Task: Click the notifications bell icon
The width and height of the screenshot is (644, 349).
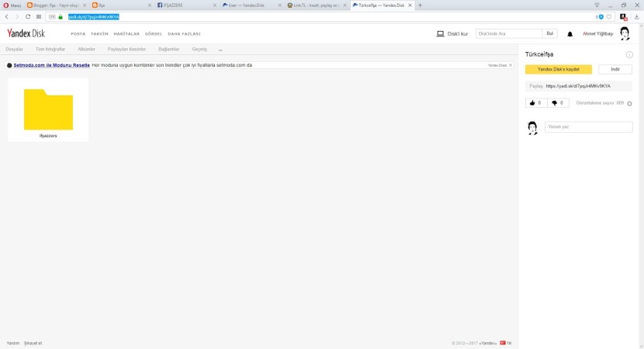Action: 570,34
